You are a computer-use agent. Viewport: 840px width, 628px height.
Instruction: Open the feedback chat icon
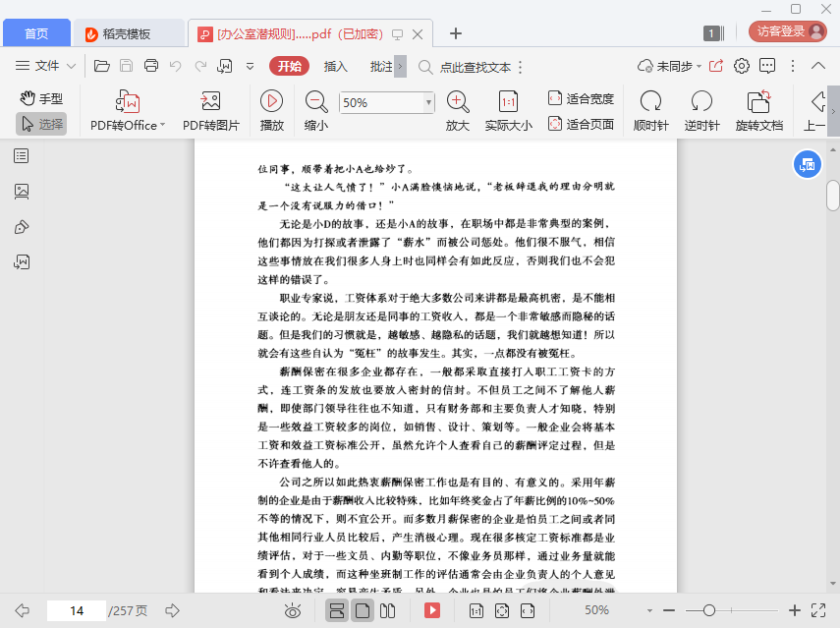point(767,66)
